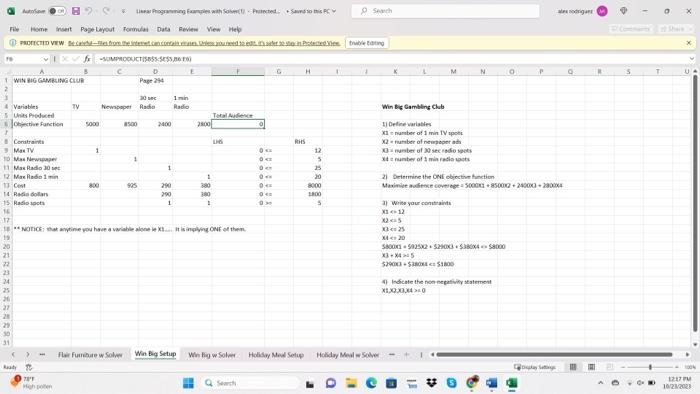Screen dimensions: 700x394
Task: Switch to Win Big w Solver sheet
Action: click(212, 355)
